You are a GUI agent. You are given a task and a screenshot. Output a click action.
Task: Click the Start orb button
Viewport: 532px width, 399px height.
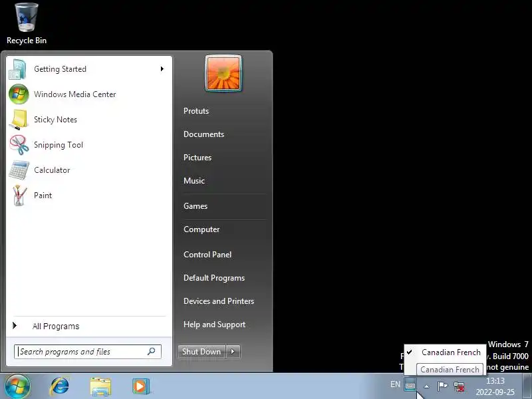18,386
